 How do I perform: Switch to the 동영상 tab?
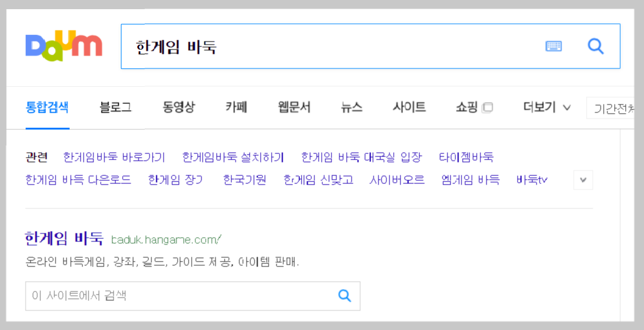click(x=178, y=108)
